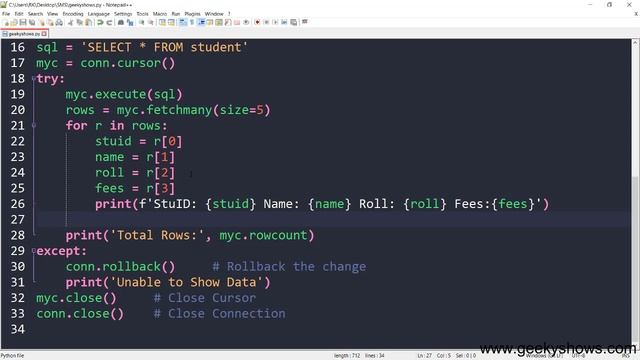640x360 pixels.
Task: Open the Edit menu
Action: coord(19,13)
